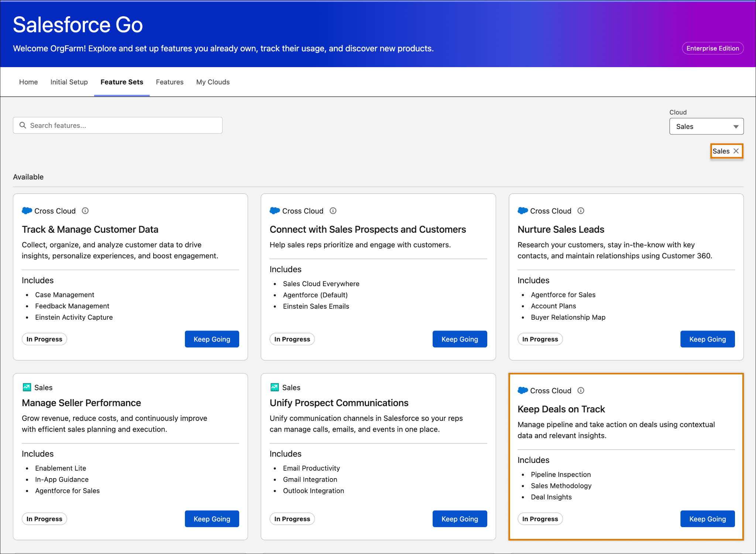Click In Progress badge on Track & Manage Customer Data
Viewport: 756px width, 554px height.
[x=44, y=339]
